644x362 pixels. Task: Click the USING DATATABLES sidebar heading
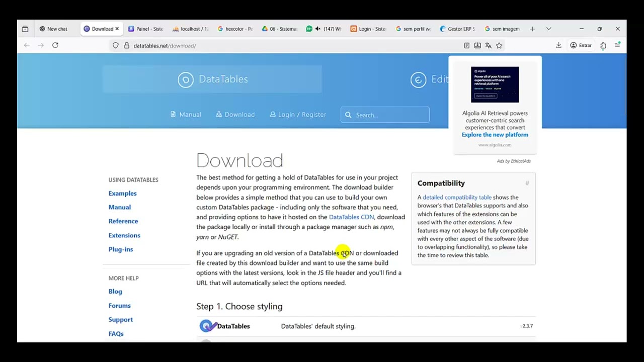pyautogui.click(x=133, y=180)
